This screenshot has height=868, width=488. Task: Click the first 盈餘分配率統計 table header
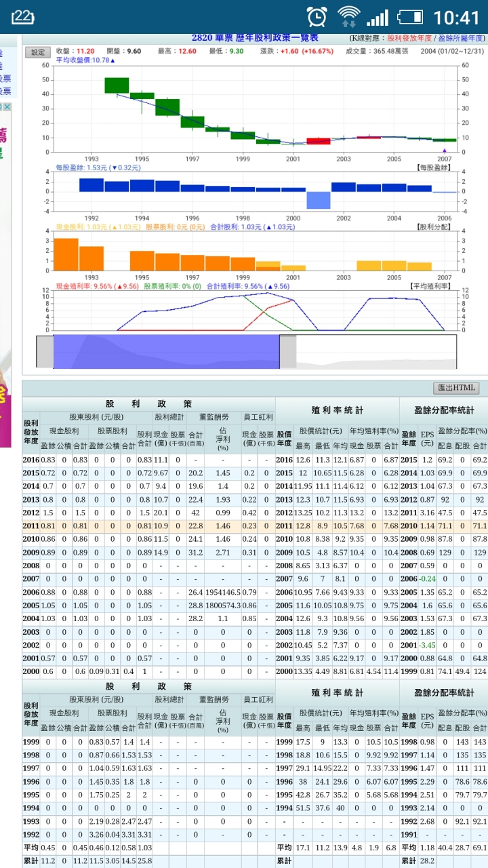tap(444, 410)
